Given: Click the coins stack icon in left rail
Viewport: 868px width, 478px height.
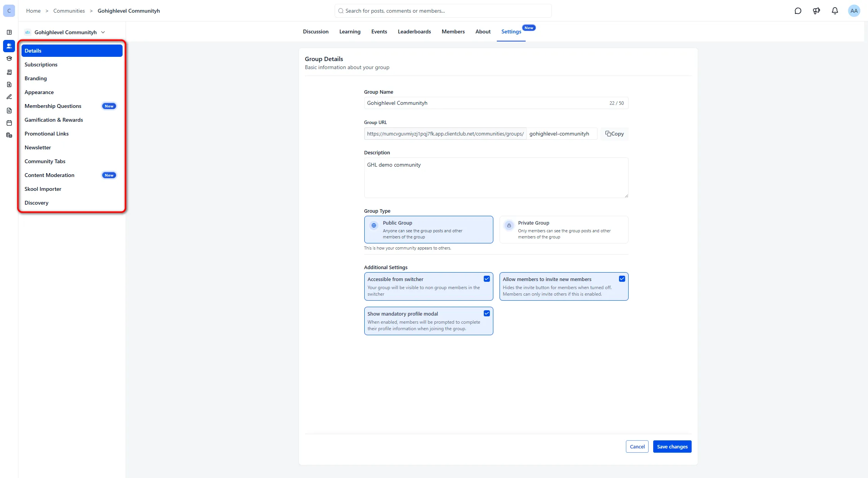Looking at the screenshot, I should (x=9, y=135).
